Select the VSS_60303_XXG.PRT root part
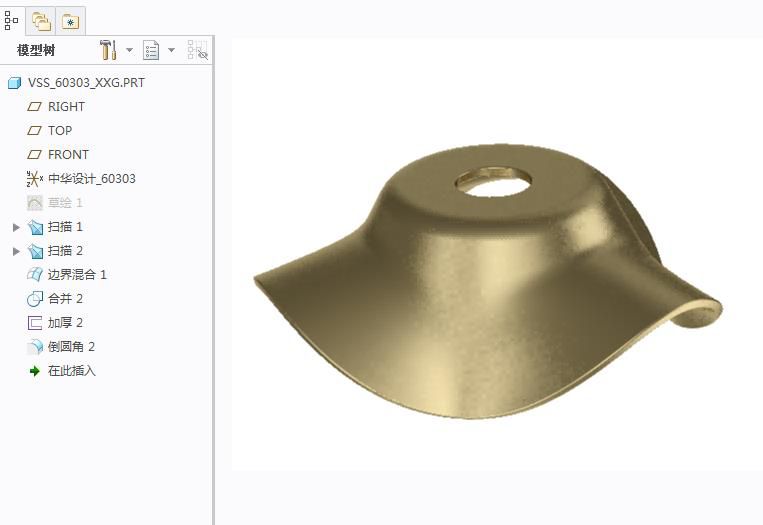Screen dimensions: 763x525 pos(86,82)
